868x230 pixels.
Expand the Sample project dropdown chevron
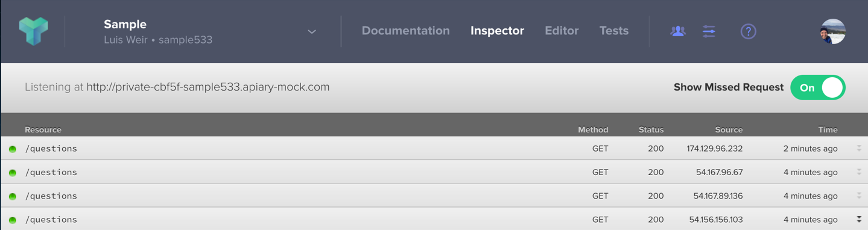(x=312, y=31)
